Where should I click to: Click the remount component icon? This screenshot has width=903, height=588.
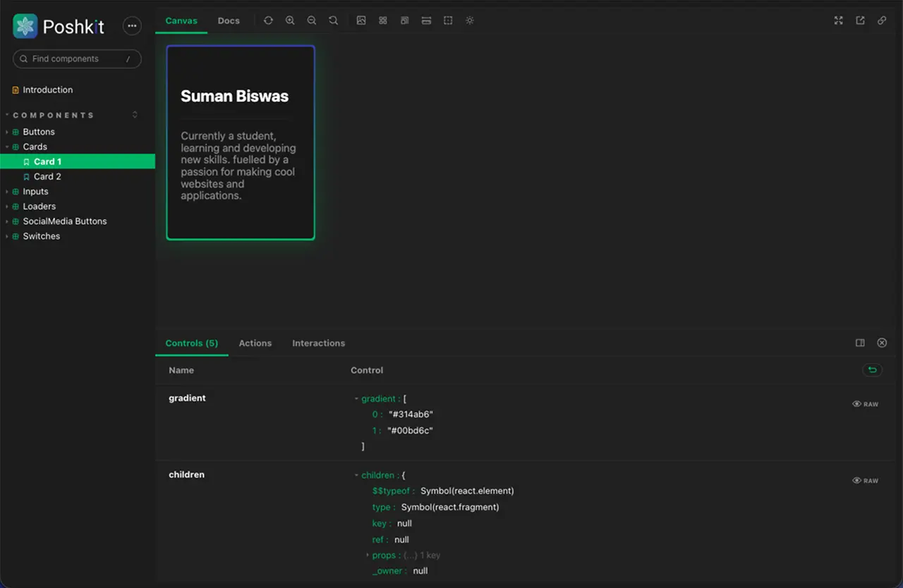click(x=268, y=20)
